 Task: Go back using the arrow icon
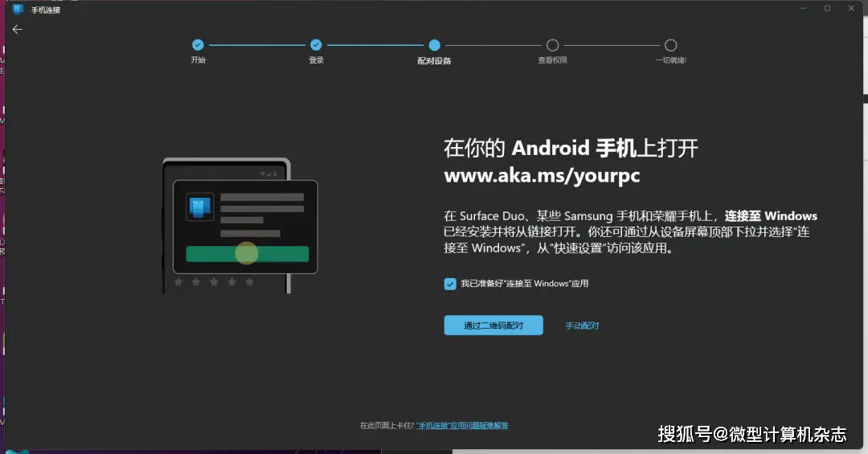(17, 30)
